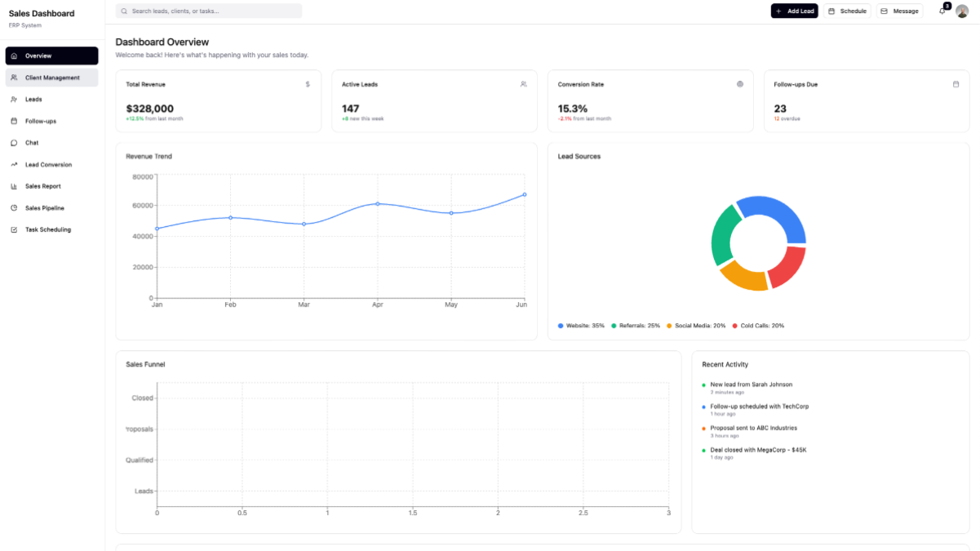Click the Follow-ups sidebar calendar icon
Image resolution: width=980 pixels, height=551 pixels.
(15, 121)
